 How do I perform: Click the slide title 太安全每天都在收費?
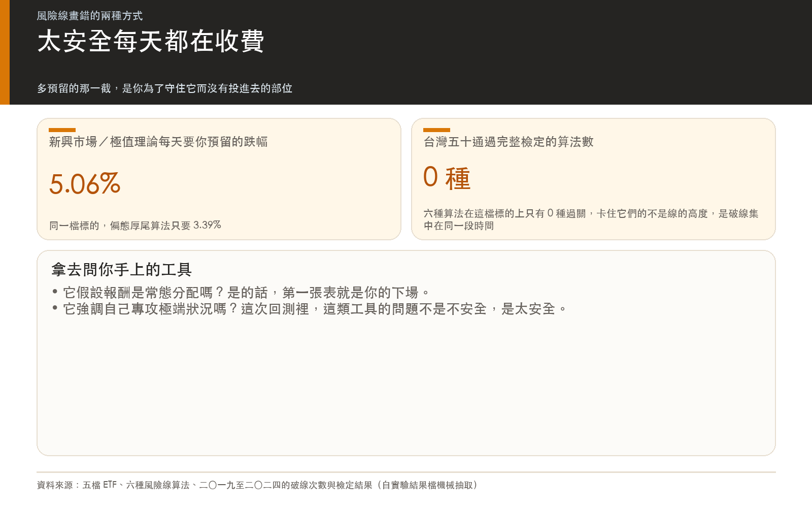point(151,41)
